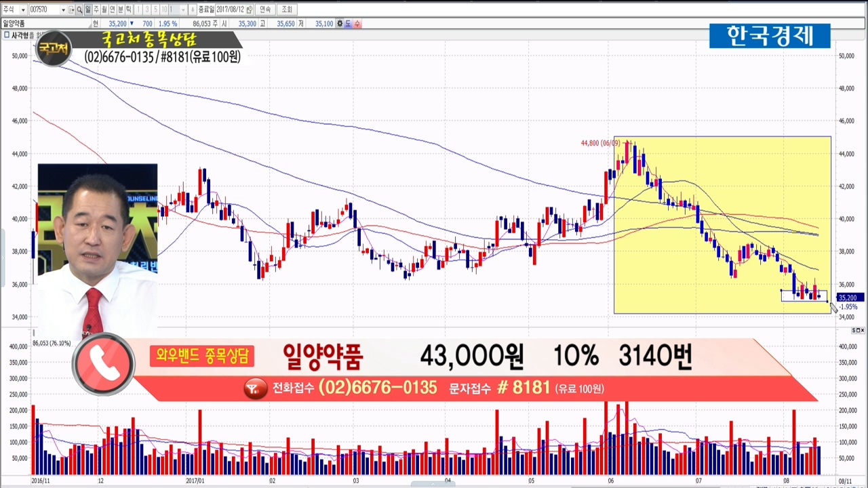The image size is (868, 488).
Task: Click the 와우밴드 종목상담 label
Action: tap(202, 356)
